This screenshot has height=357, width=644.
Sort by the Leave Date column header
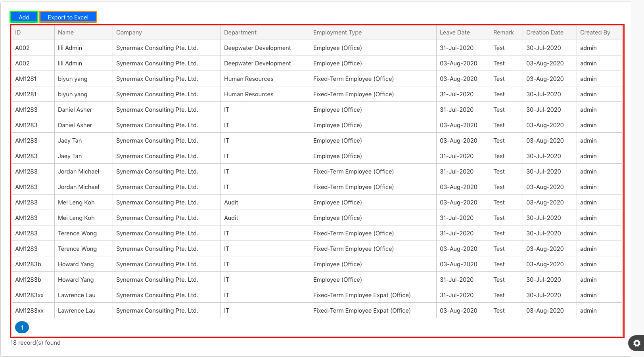[463, 32]
